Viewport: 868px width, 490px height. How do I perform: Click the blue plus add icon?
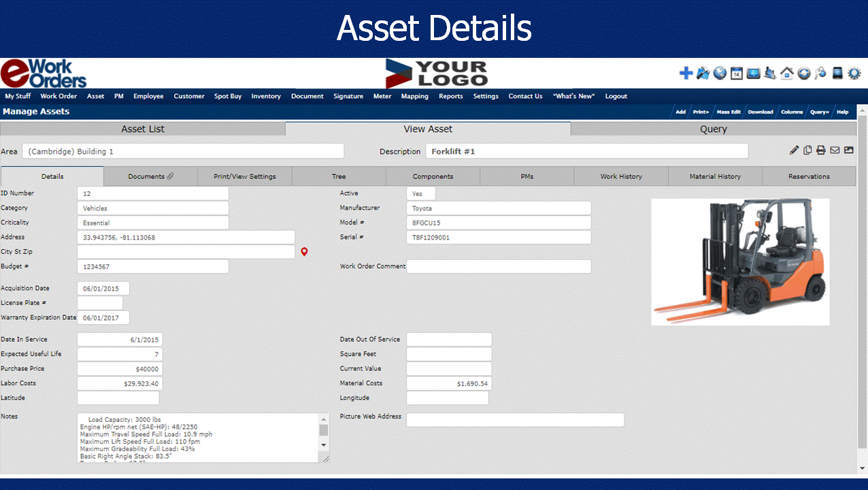click(686, 73)
